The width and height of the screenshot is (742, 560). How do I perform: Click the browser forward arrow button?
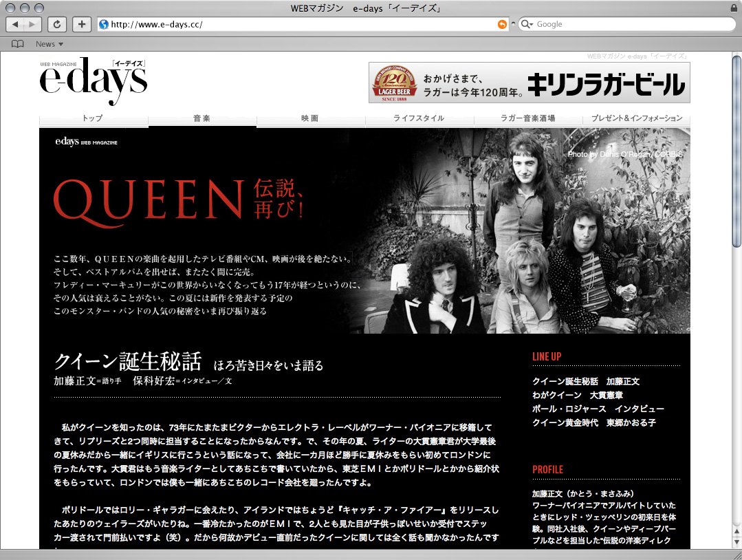[32, 24]
